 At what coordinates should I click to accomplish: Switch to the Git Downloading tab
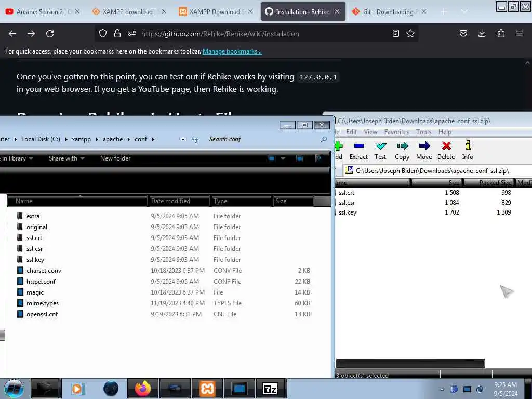pyautogui.click(x=389, y=12)
